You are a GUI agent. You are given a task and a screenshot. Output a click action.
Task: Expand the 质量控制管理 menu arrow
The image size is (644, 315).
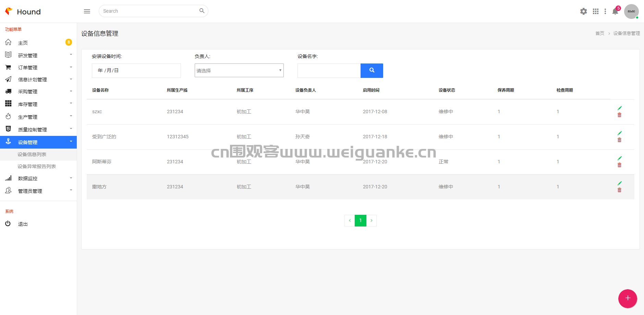[71, 128]
